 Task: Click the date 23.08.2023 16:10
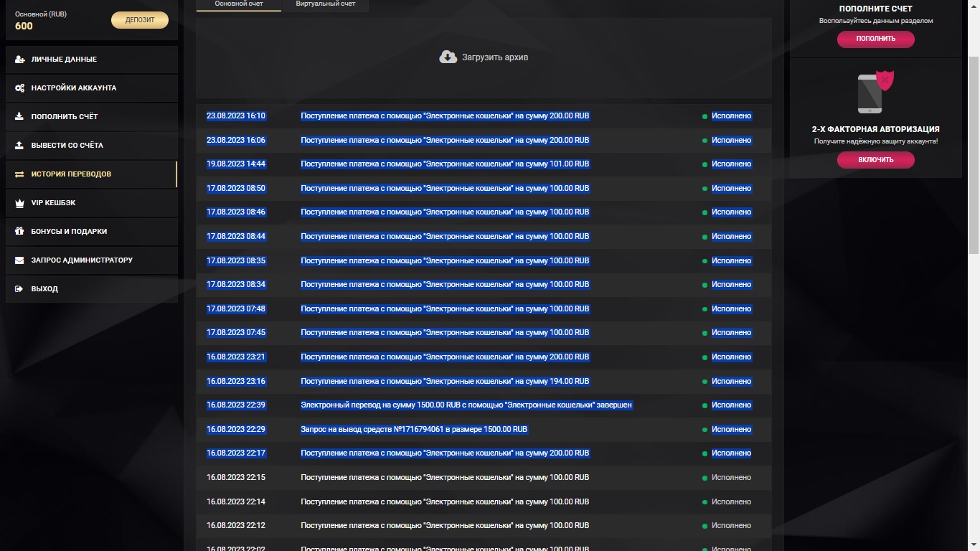236,116
